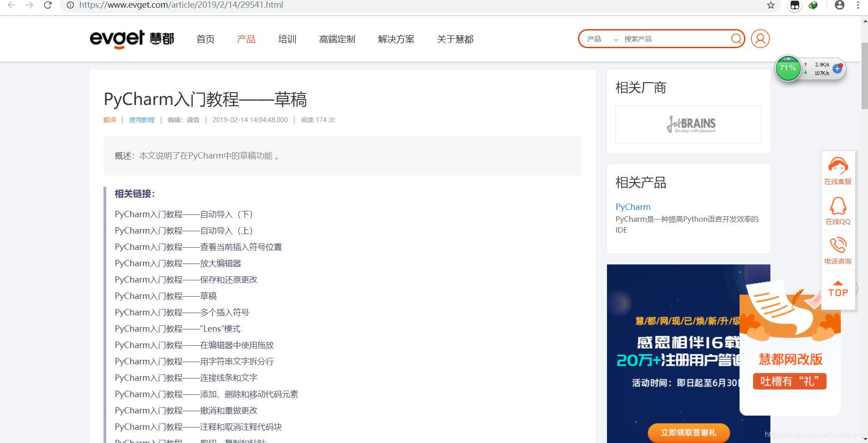This screenshot has width=868, height=443.
Task: Open the 解决方案 menu item
Action: pyautogui.click(x=396, y=40)
